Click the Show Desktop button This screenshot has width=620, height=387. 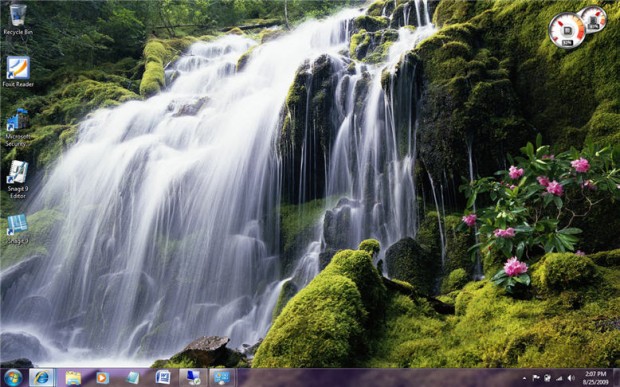(x=616, y=378)
